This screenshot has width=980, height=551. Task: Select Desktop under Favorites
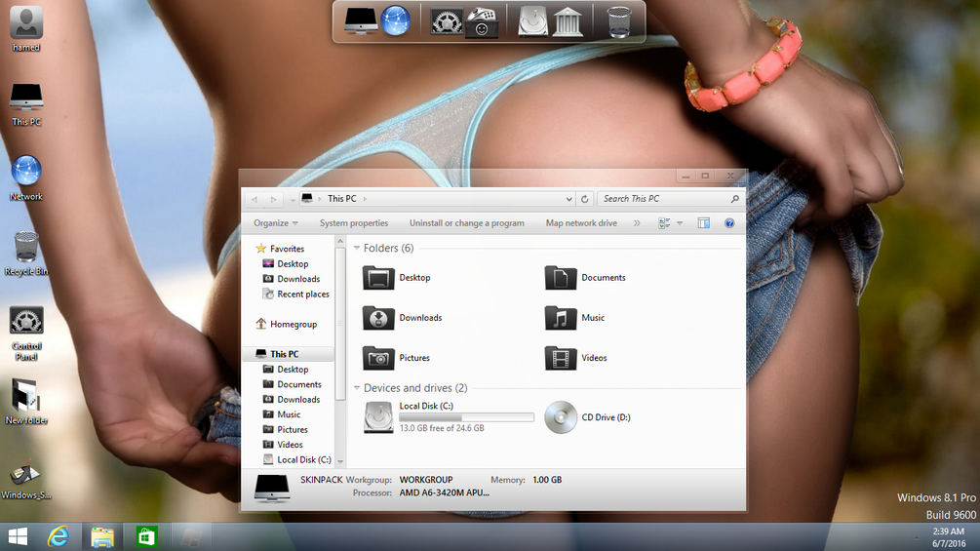click(x=286, y=263)
